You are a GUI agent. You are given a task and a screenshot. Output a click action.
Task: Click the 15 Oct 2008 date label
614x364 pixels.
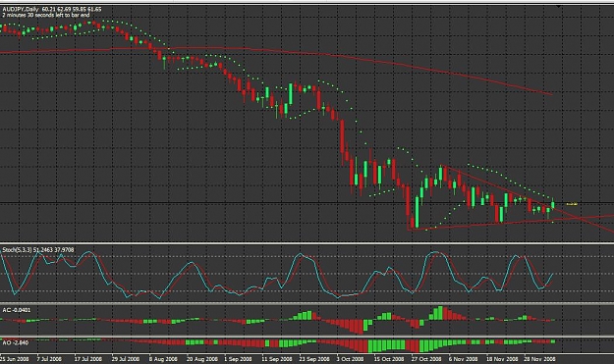(388, 359)
